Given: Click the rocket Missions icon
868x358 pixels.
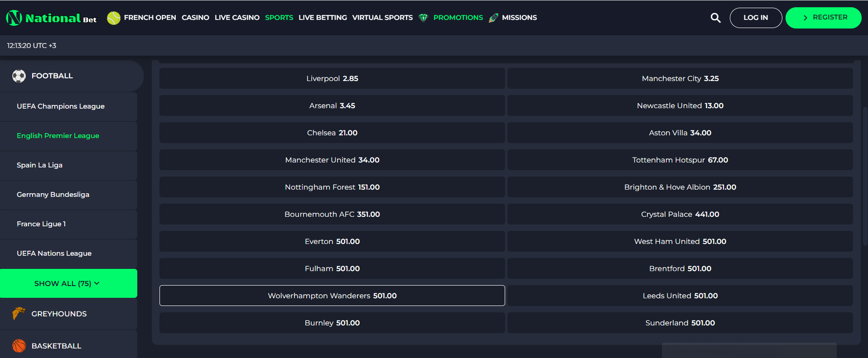Looking at the screenshot, I should (493, 18).
